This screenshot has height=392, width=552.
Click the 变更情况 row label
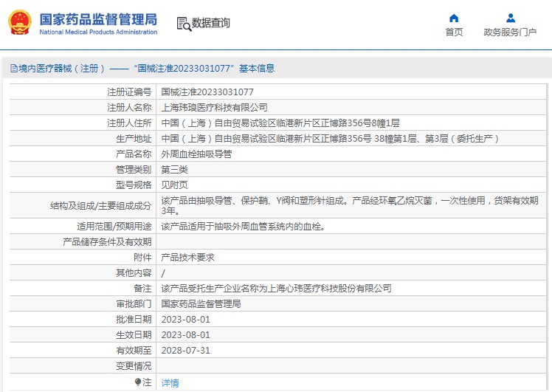point(134,366)
